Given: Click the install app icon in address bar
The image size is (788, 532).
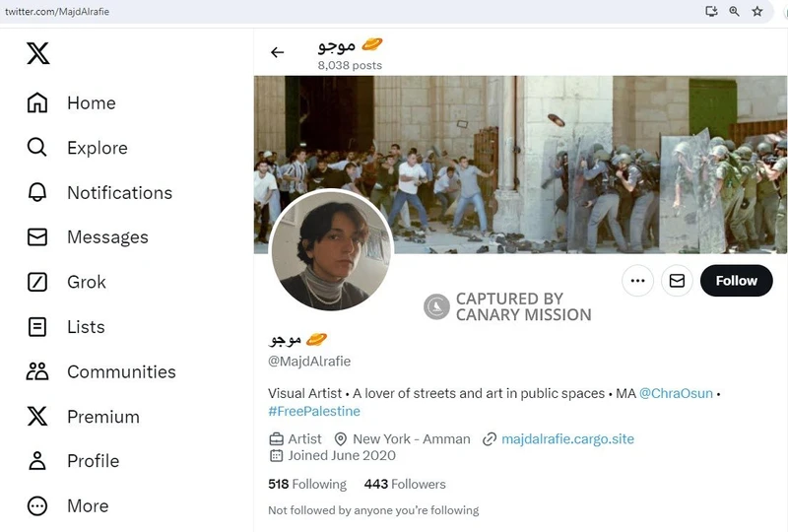Looking at the screenshot, I should click(x=711, y=11).
